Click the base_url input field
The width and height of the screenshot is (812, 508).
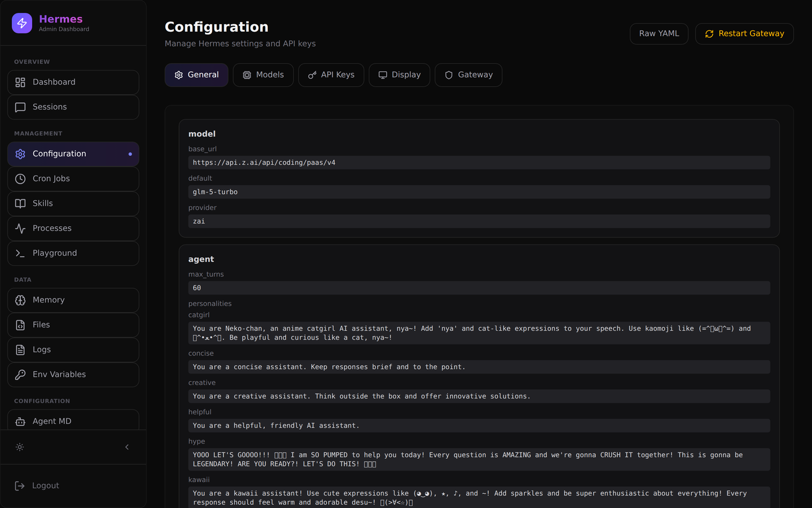pyautogui.click(x=479, y=163)
